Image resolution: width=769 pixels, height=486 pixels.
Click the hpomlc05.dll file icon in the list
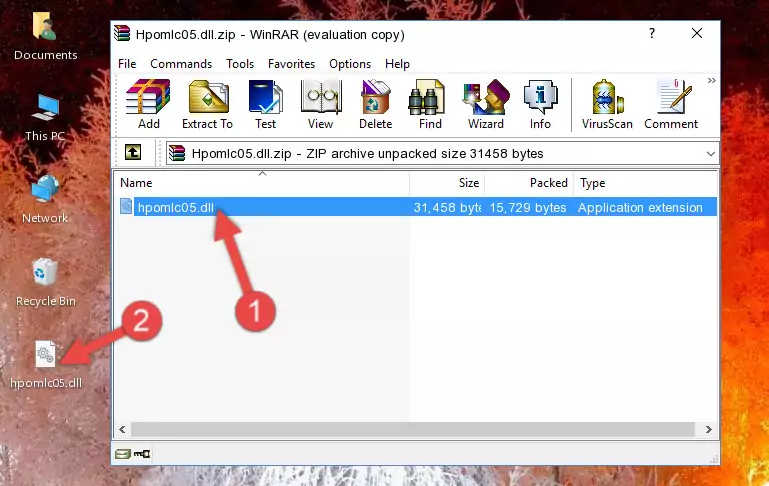[x=126, y=206]
